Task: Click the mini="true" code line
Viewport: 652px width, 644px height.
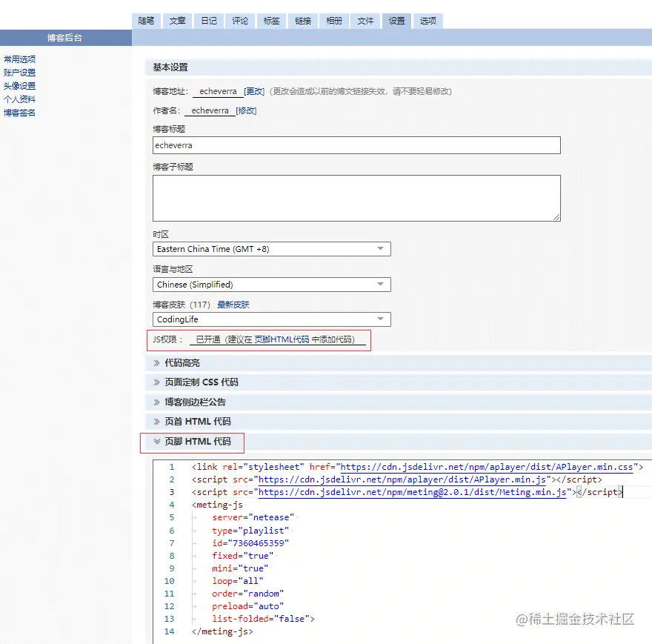Action: pos(240,568)
